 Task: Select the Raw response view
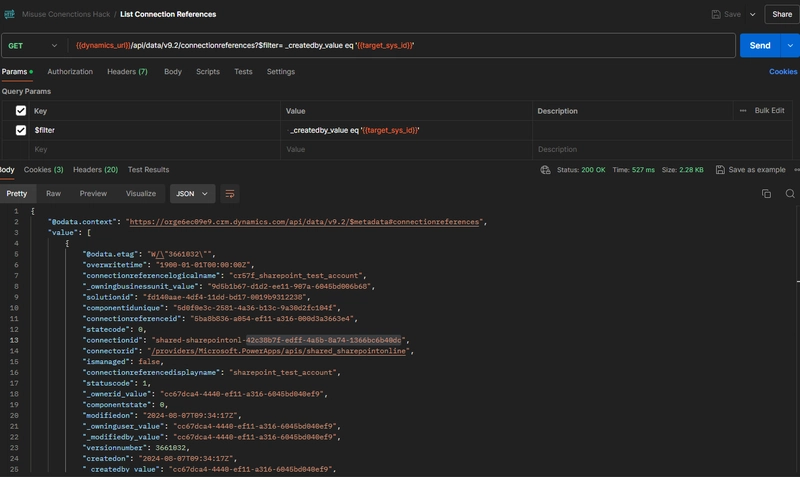coord(53,193)
